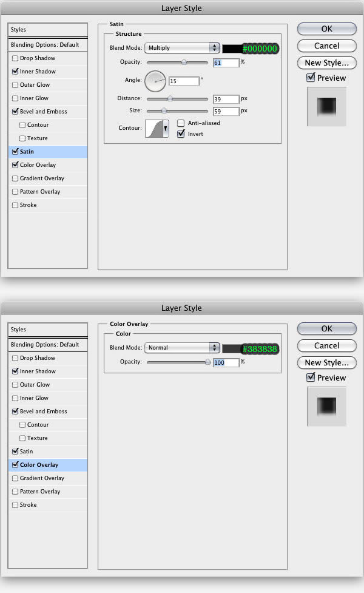Toggle Preview checkbox in Color Overlay dialog
This screenshot has width=364, height=593.
click(x=311, y=378)
